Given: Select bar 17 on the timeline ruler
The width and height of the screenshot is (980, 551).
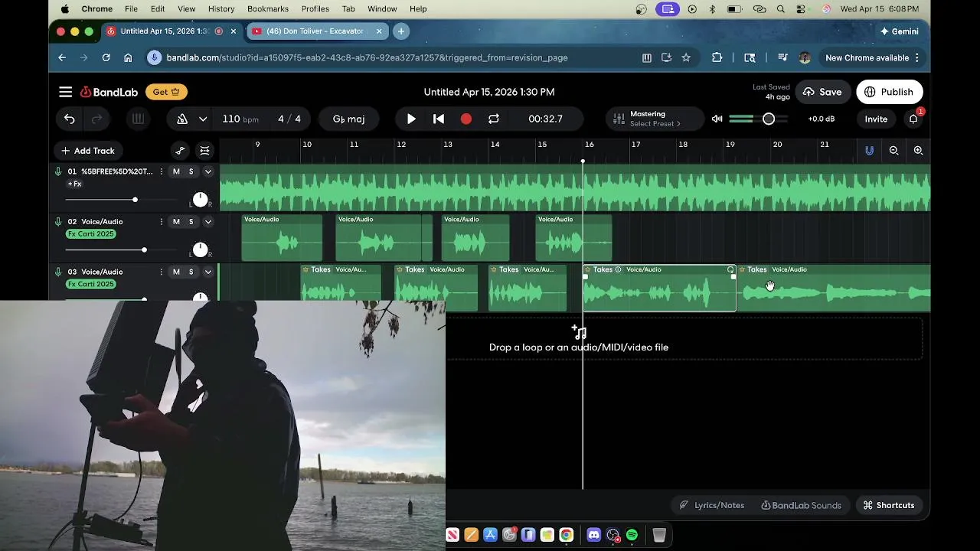Looking at the screenshot, I should coord(635,145).
